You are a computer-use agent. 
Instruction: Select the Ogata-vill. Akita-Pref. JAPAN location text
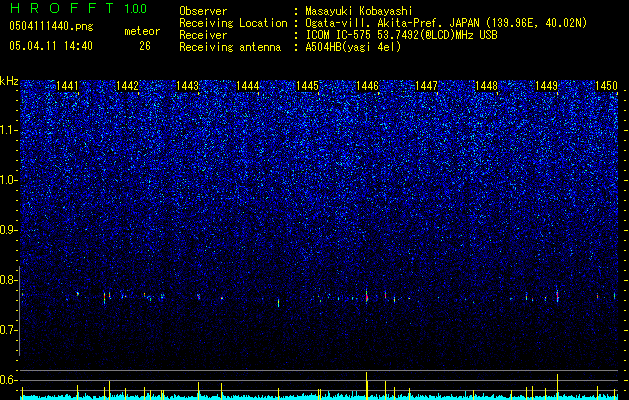coord(446,24)
